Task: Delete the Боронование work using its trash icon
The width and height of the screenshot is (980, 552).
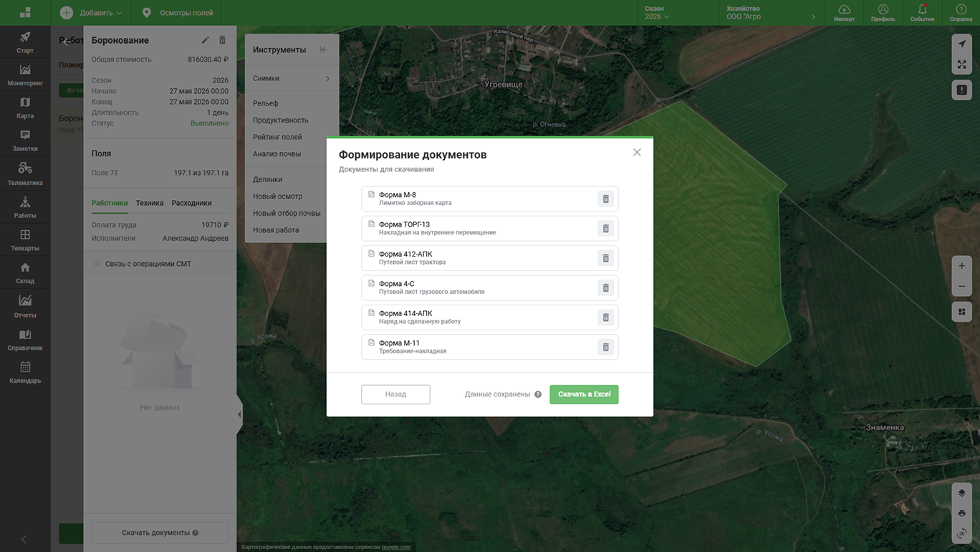Action: pos(222,41)
